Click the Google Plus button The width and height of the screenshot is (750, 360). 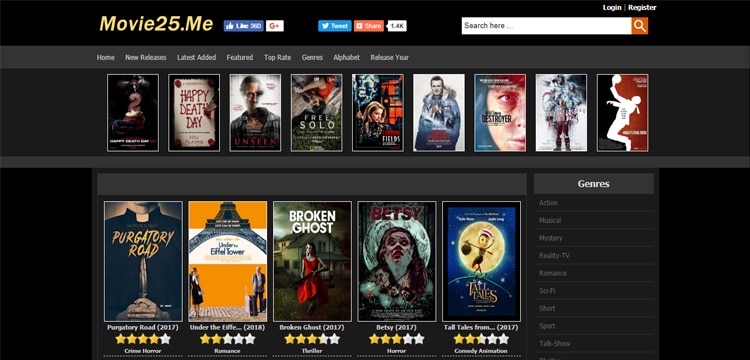pyautogui.click(x=275, y=26)
